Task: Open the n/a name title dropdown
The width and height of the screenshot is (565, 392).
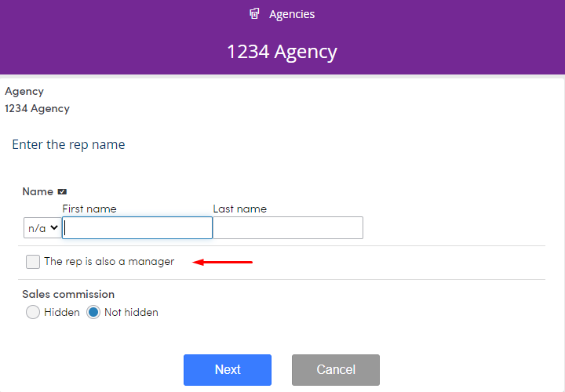Action: [42, 228]
